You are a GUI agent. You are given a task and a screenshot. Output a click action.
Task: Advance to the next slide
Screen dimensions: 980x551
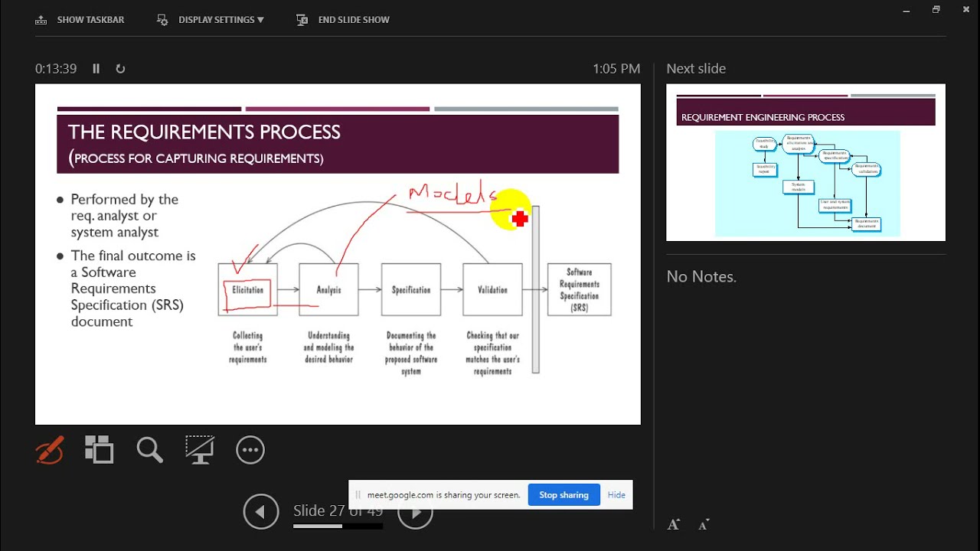(416, 512)
